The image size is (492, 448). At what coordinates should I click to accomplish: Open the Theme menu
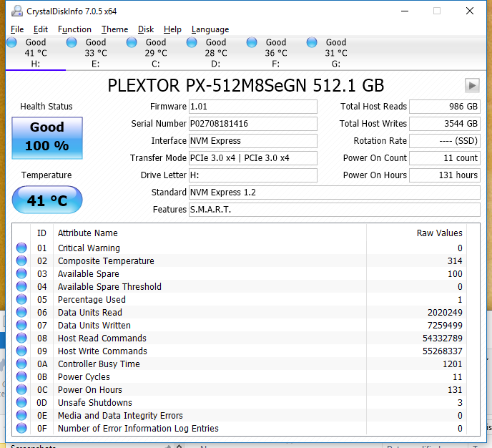(114, 29)
